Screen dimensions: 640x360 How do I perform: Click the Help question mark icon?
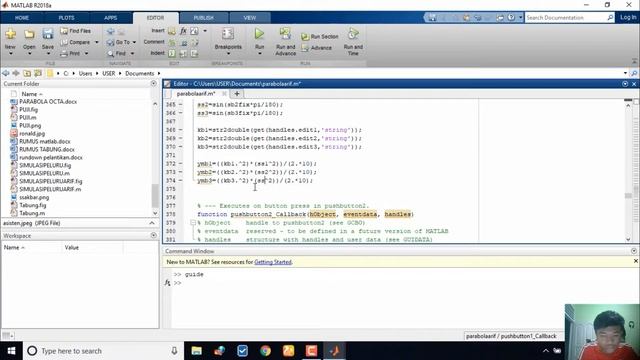pos(511,18)
